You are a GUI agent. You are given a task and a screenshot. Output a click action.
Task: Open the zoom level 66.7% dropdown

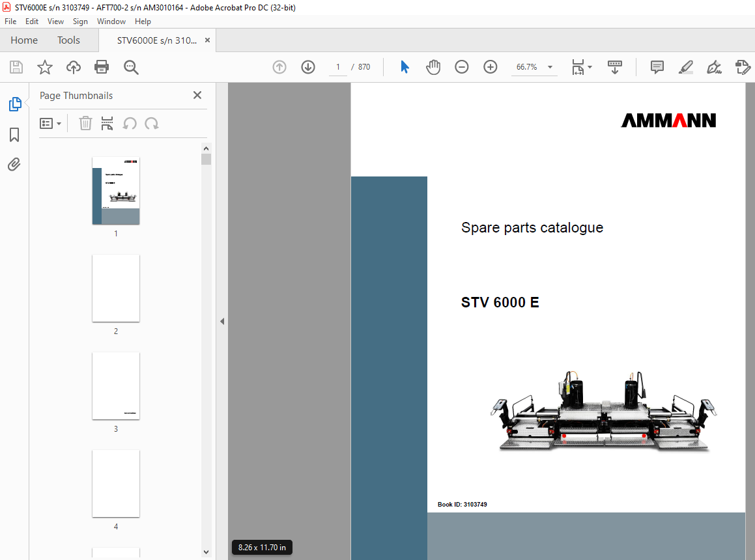[x=550, y=67]
